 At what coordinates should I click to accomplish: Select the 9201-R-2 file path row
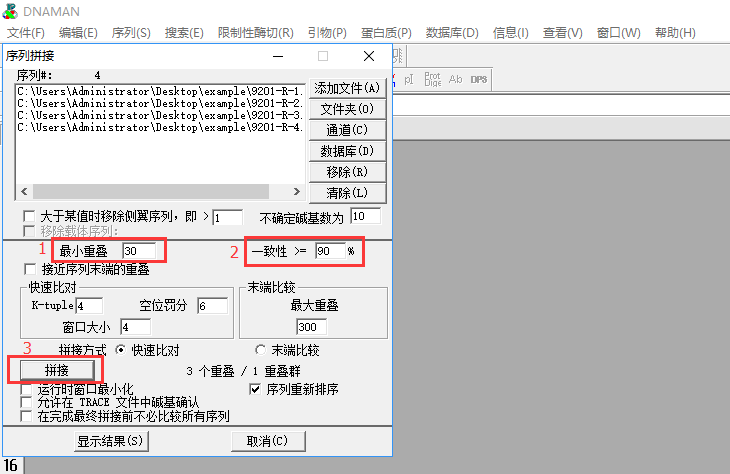[161, 103]
